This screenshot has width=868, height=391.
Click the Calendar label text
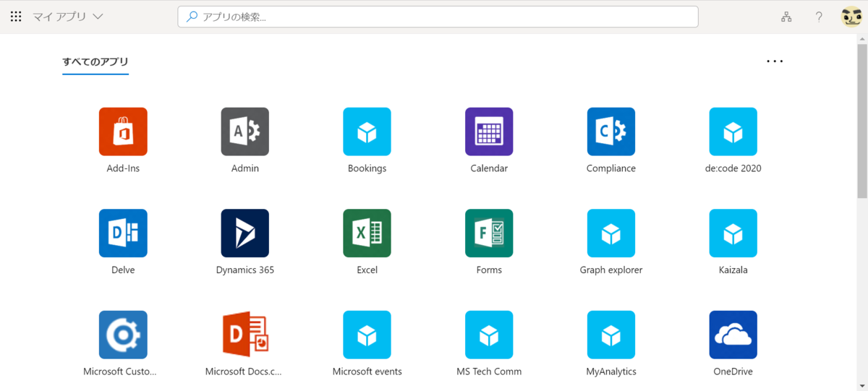[489, 168]
